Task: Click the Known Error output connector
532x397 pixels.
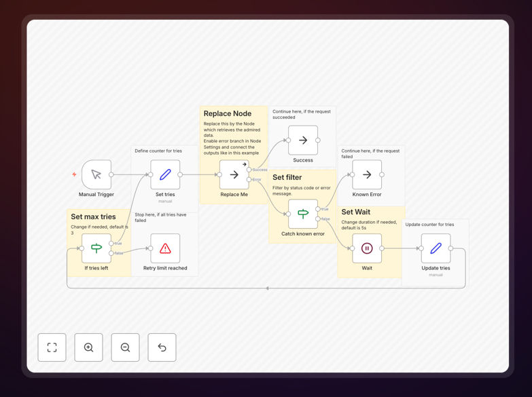Action: pyautogui.click(x=382, y=174)
